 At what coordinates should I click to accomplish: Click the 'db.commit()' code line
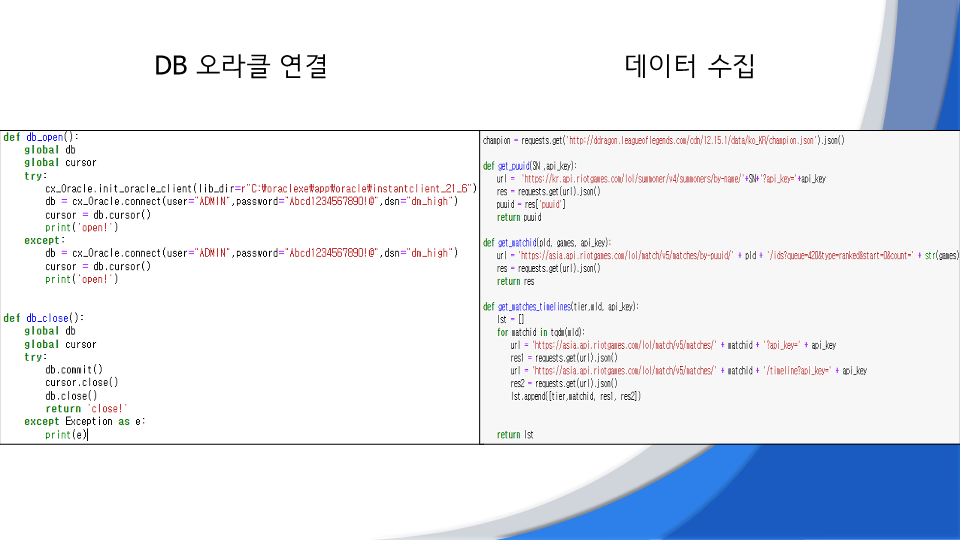pyautogui.click(x=73, y=370)
